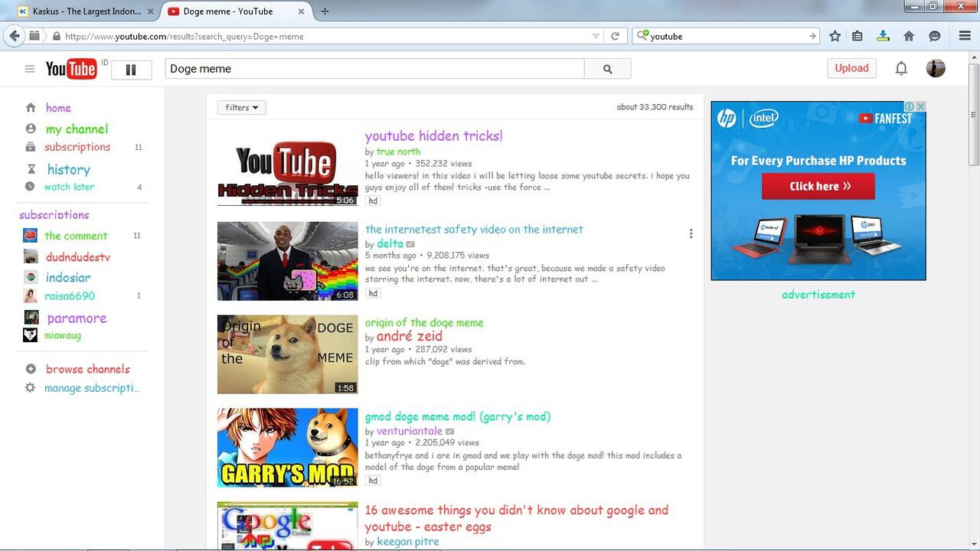The width and height of the screenshot is (980, 551).
Task: Open my channel in the sidebar
Action: point(77,129)
